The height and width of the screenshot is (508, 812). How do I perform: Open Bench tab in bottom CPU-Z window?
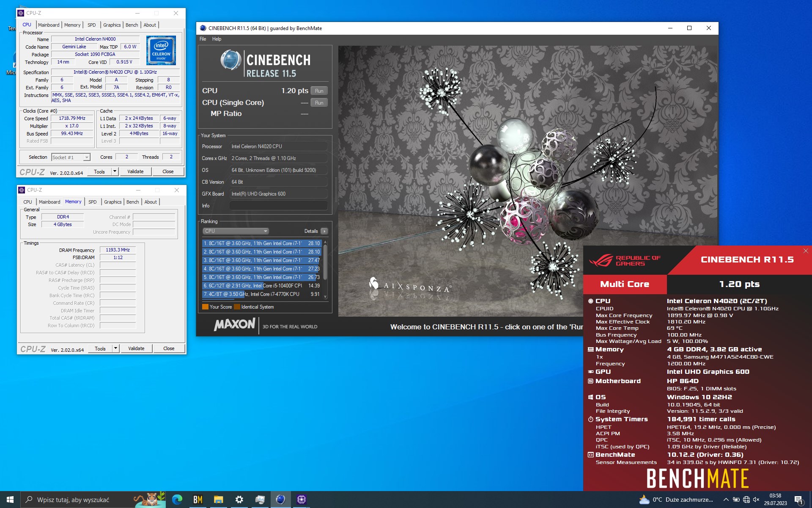(x=132, y=202)
